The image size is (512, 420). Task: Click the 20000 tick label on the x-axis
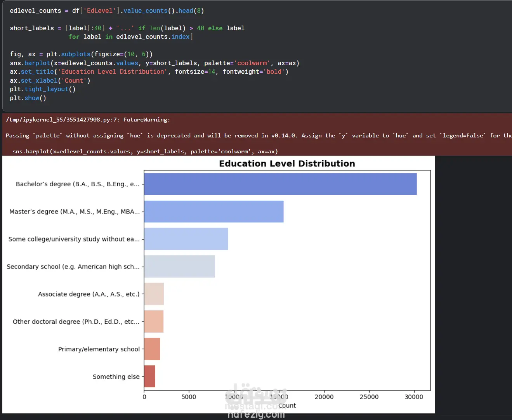[324, 397]
